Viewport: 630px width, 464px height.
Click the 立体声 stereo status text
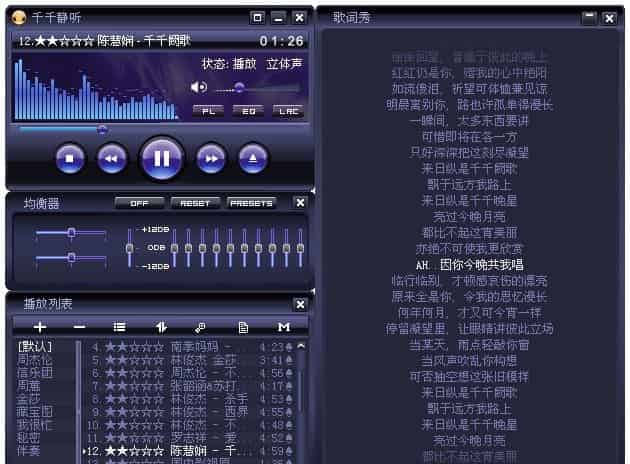click(x=284, y=64)
